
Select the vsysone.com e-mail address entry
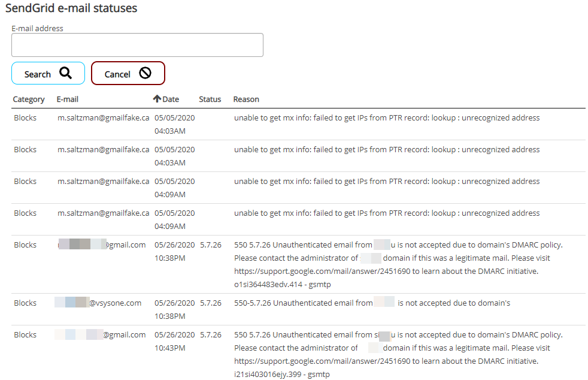[99, 303]
